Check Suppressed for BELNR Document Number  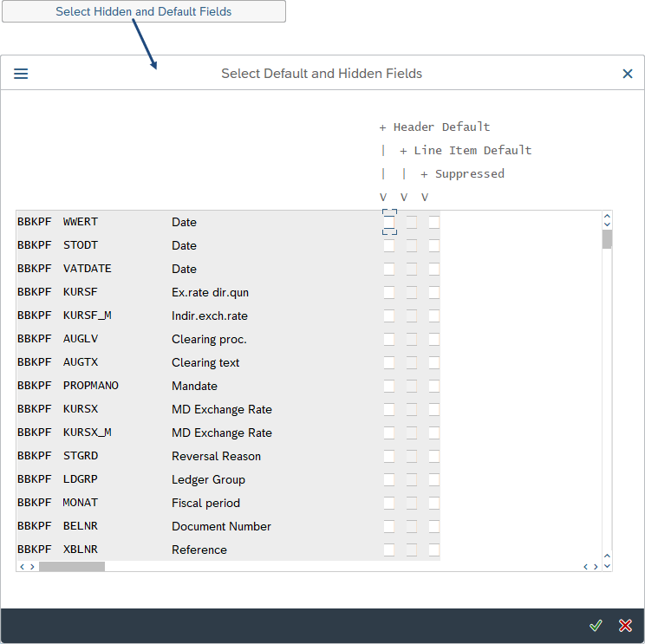(x=434, y=527)
